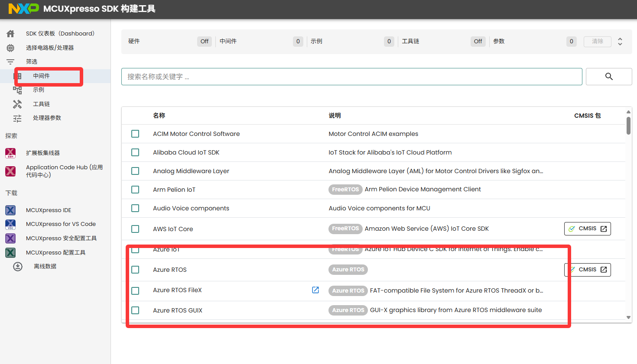Screen dimensions: 637x364
Task: Click the Azure RTOS tag on GUIX row
Action: [x=348, y=310]
